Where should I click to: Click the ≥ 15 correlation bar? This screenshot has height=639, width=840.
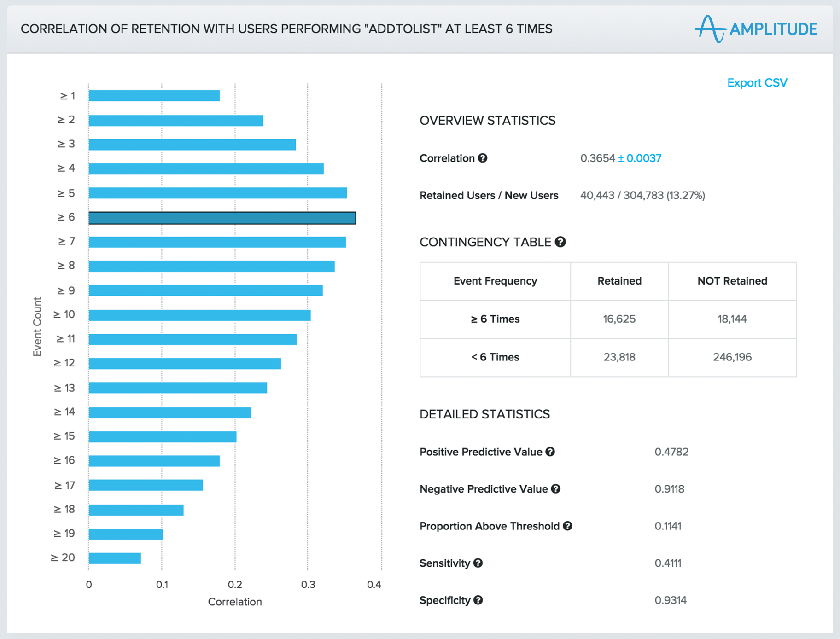162,436
